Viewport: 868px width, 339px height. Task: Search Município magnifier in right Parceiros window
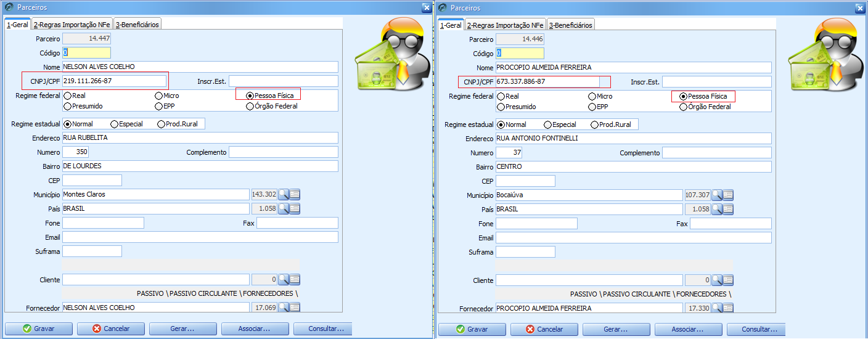pyautogui.click(x=717, y=195)
